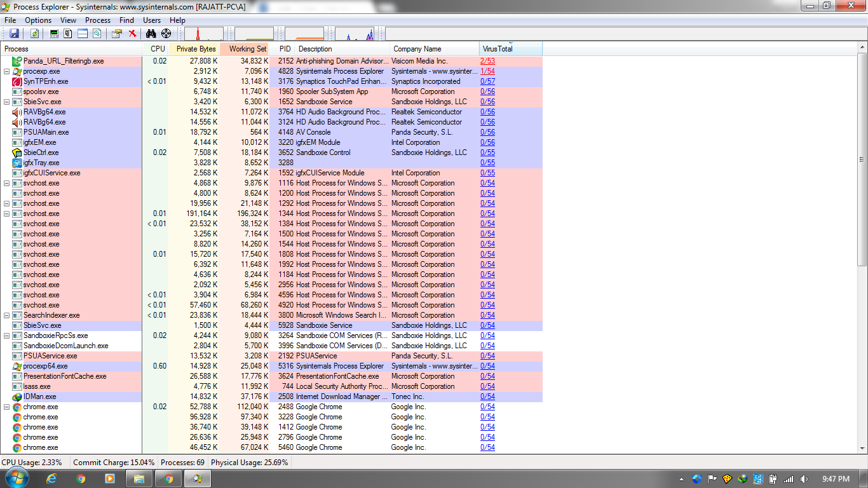The image size is (868, 488).
Task: Collapse the SearchIndexer.exe process tree
Action: 7,315
